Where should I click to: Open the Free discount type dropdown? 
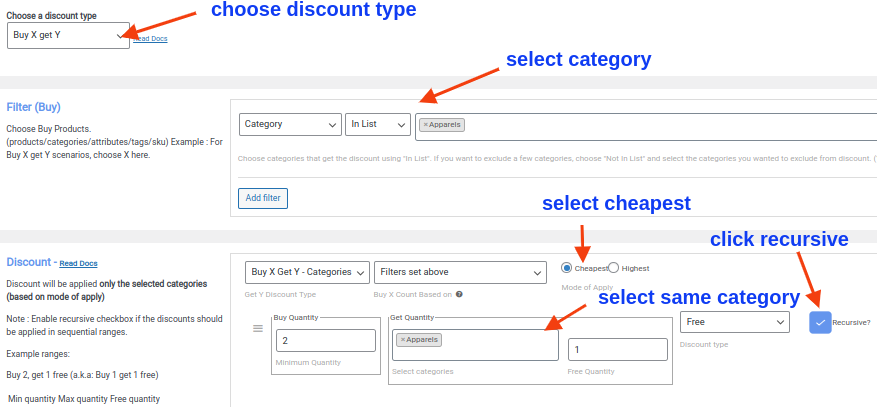(735, 322)
